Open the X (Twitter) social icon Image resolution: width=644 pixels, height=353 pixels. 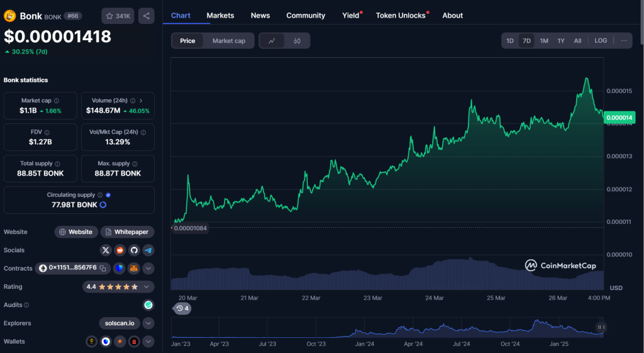(106, 250)
